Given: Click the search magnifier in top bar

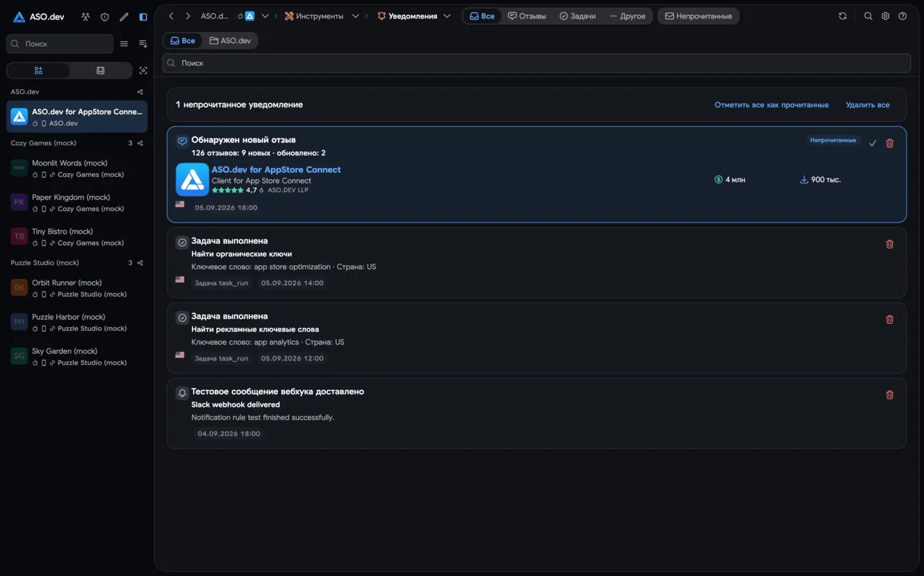Looking at the screenshot, I should pyautogui.click(x=868, y=16).
